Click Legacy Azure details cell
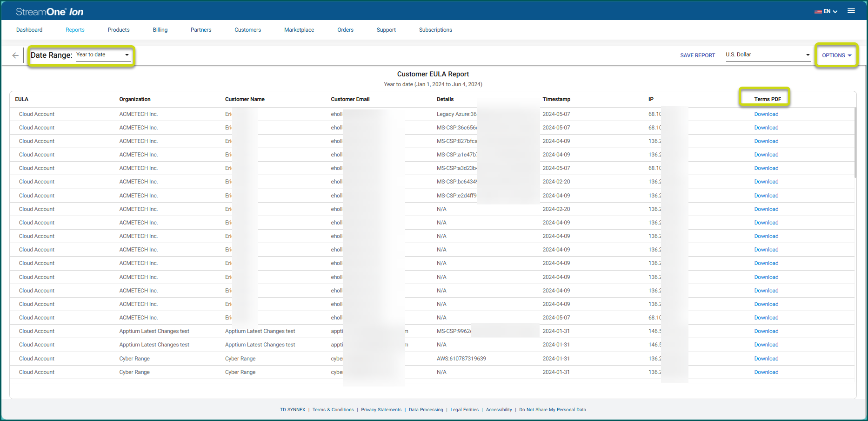The height and width of the screenshot is (421, 868). click(457, 114)
